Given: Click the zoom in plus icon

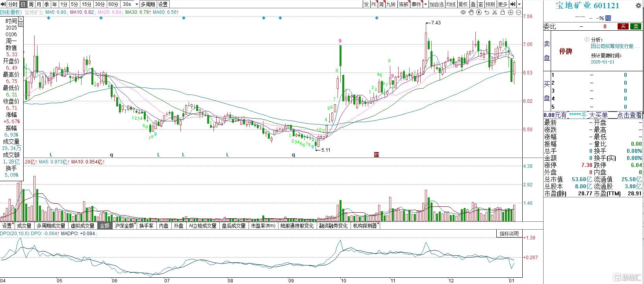Looking at the screenshot, I should click(510, 12).
